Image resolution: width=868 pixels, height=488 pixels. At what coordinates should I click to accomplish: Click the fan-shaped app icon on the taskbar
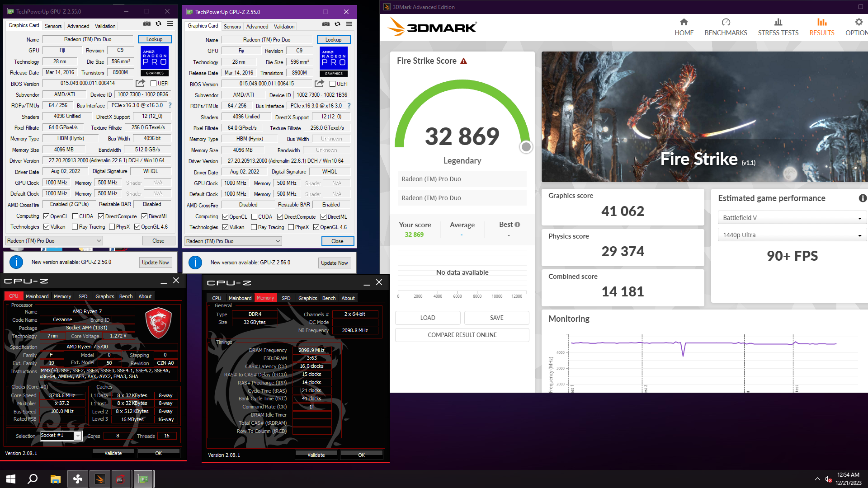(77, 479)
